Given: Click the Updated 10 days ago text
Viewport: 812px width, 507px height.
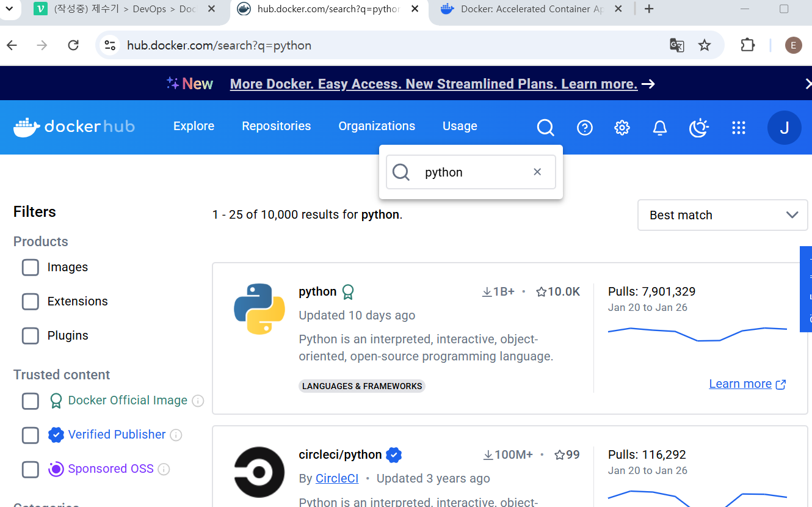Looking at the screenshot, I should pos(357,315).
